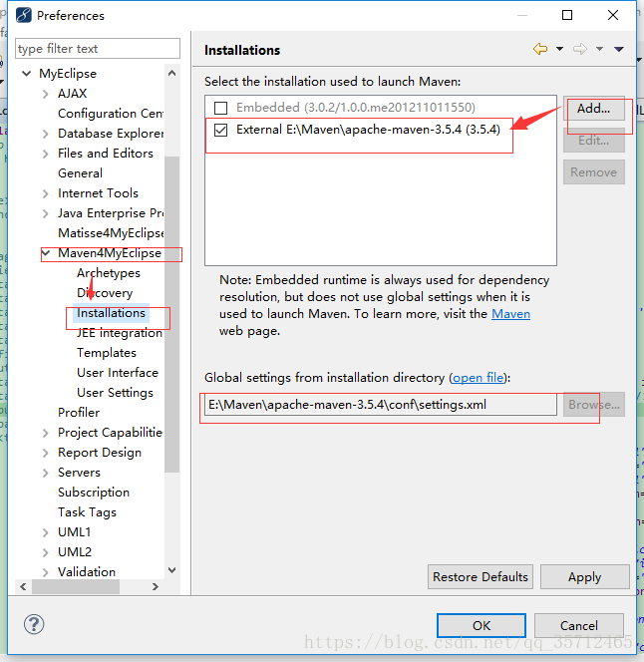Select Templates tree item
This screenshot has width=644, height=662.
coord(107,353)
